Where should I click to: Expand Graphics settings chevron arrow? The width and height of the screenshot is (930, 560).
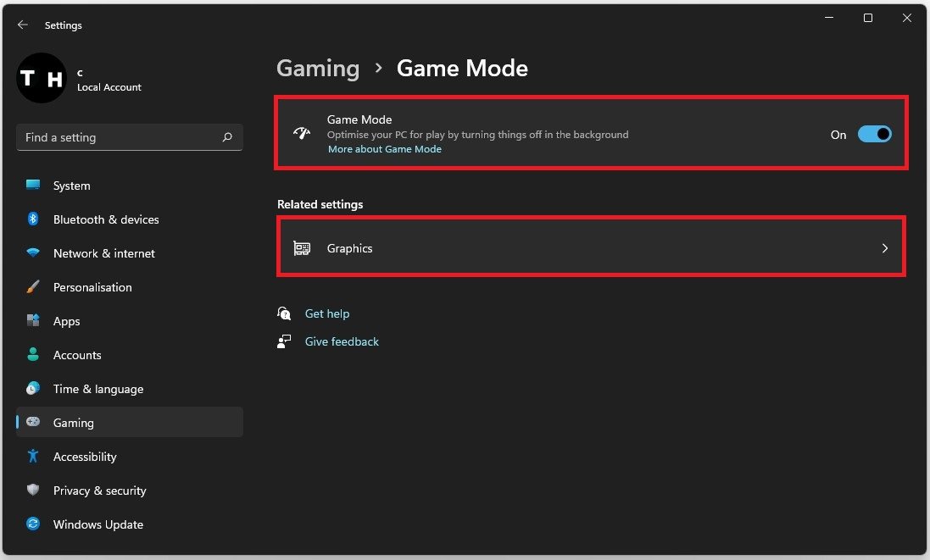click(x=884, y=248)
